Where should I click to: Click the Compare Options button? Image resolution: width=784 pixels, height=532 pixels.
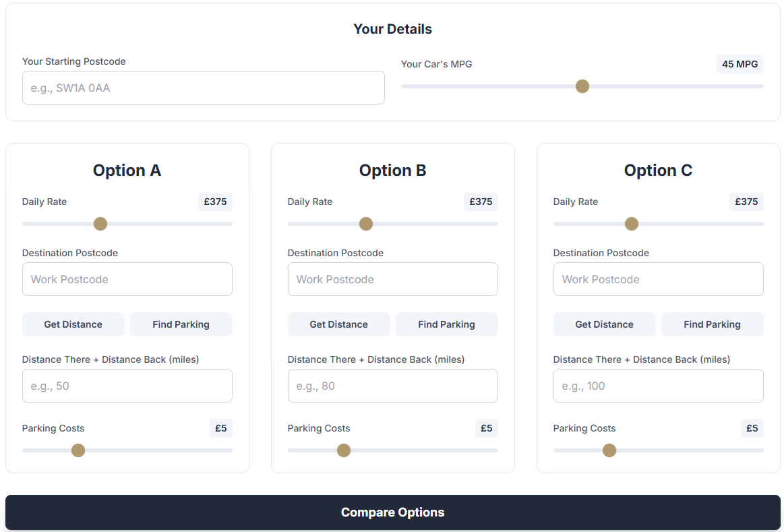coord(392,512)
